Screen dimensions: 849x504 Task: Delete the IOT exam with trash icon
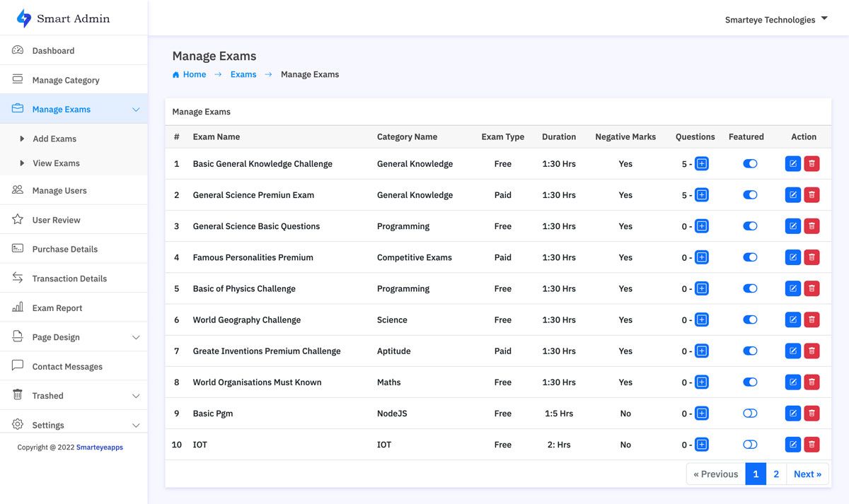click(x=812, y=445)
